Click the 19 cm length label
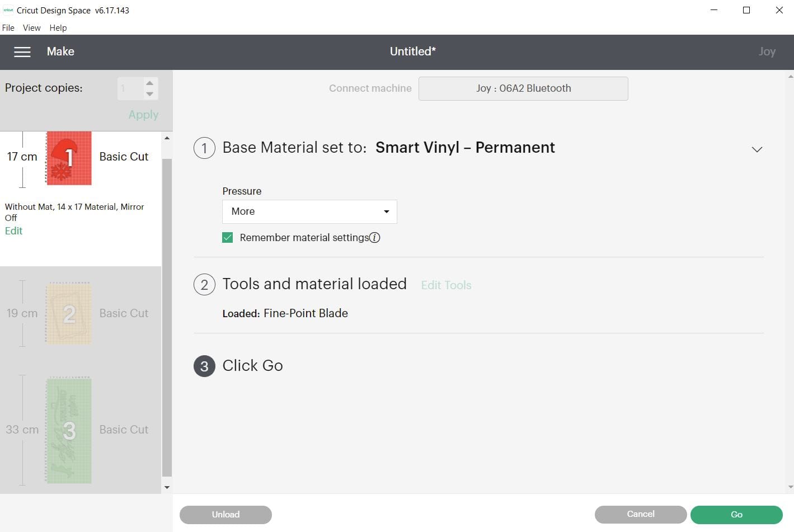This screenshot has width=794, height=532. (x=22, y=313)
